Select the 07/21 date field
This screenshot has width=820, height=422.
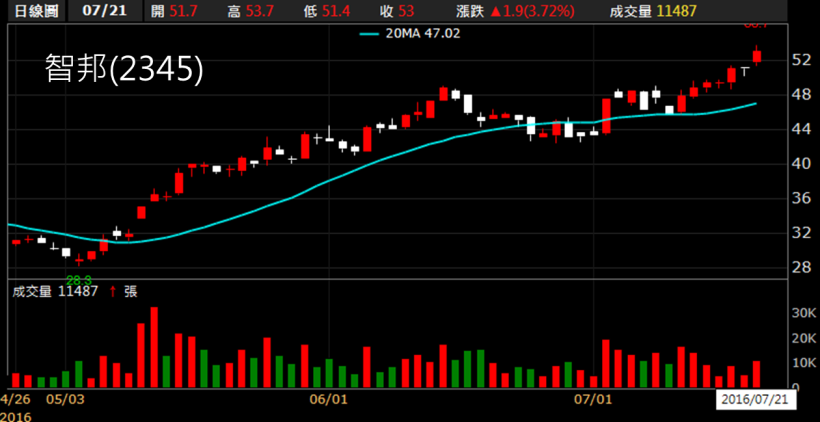pyautogui.click(x=105, y=10)
